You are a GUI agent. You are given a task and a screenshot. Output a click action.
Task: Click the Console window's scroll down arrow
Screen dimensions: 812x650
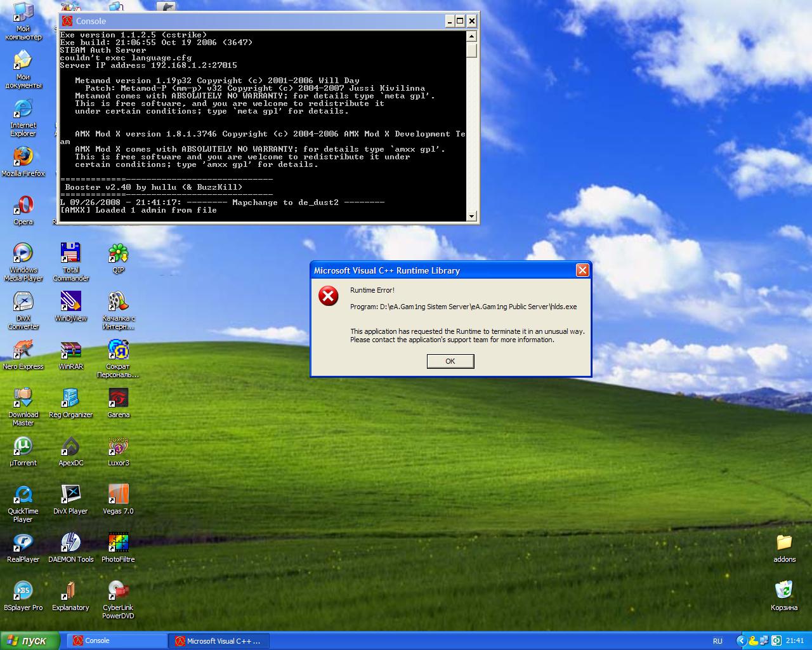pos(471,216)
